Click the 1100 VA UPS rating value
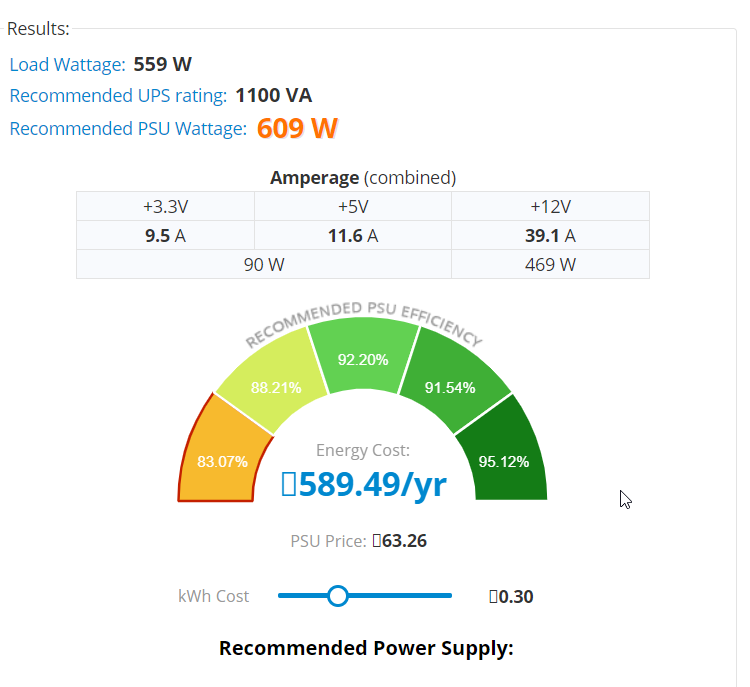 (274, 96)
